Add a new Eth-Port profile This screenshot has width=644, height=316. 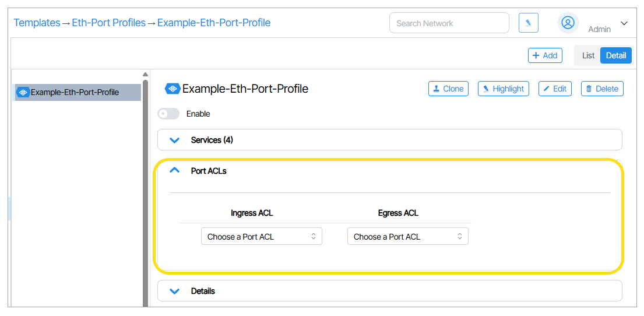coord(545,55)
